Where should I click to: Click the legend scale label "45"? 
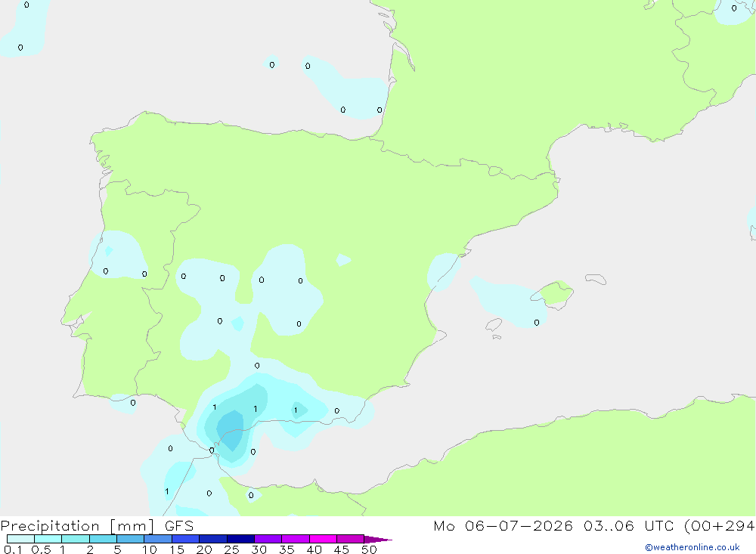[342, 549]
